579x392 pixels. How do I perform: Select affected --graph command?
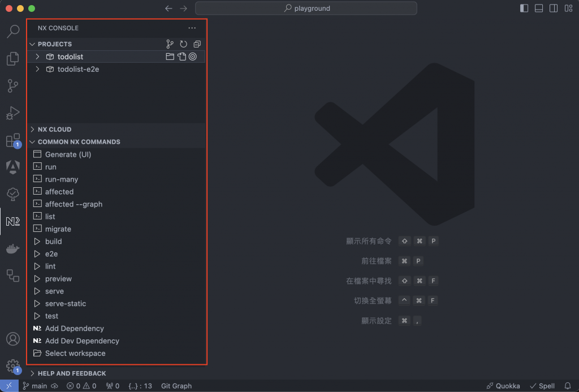[116, 204]
